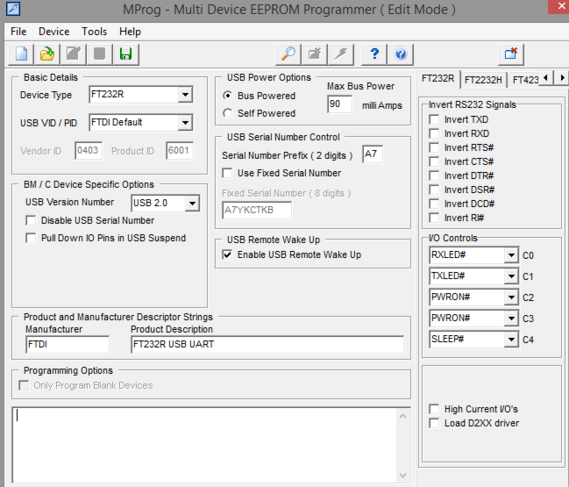Tick the Invert DSR# checkbox
Viewport: 569px width, 487px height.
pos(434,190)
